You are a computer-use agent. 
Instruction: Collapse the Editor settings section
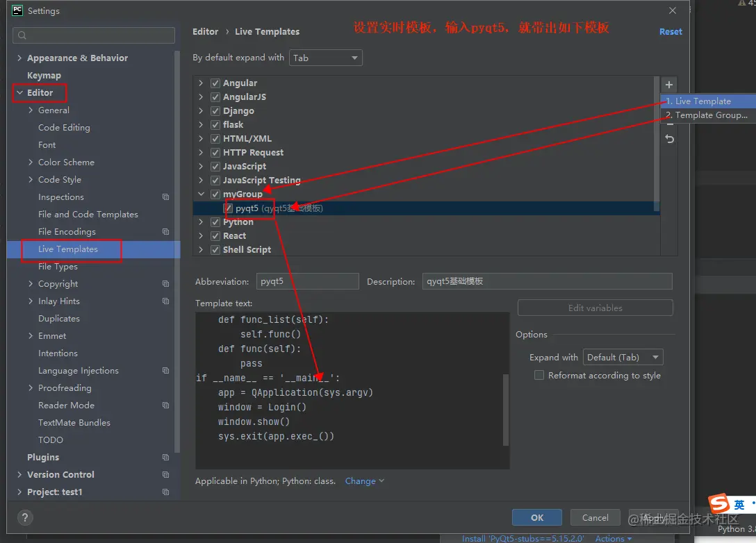[19, 92]
